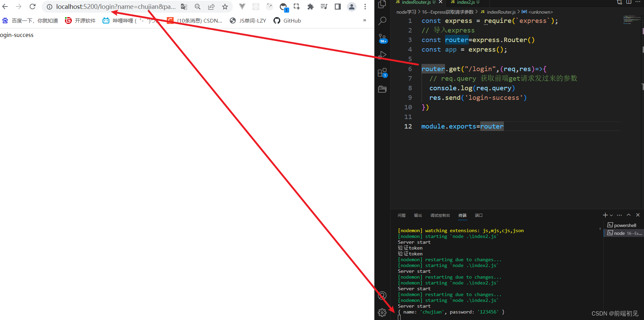Reload the localhost page
The height and width of the screenshot is (320, 644).
coord(32,6)
